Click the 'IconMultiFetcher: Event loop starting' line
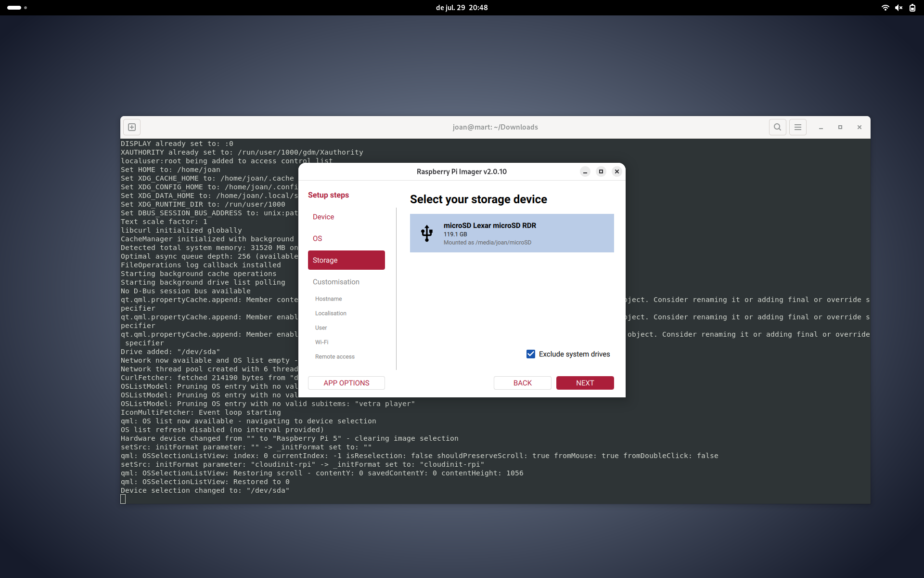This screenshot has height=578, width=924. [201, 412]
